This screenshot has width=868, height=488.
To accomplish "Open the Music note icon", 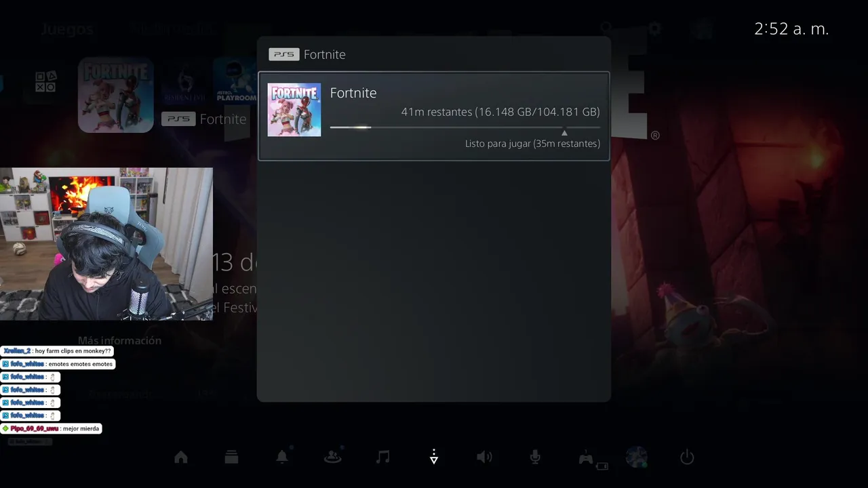I will point(383,457).
